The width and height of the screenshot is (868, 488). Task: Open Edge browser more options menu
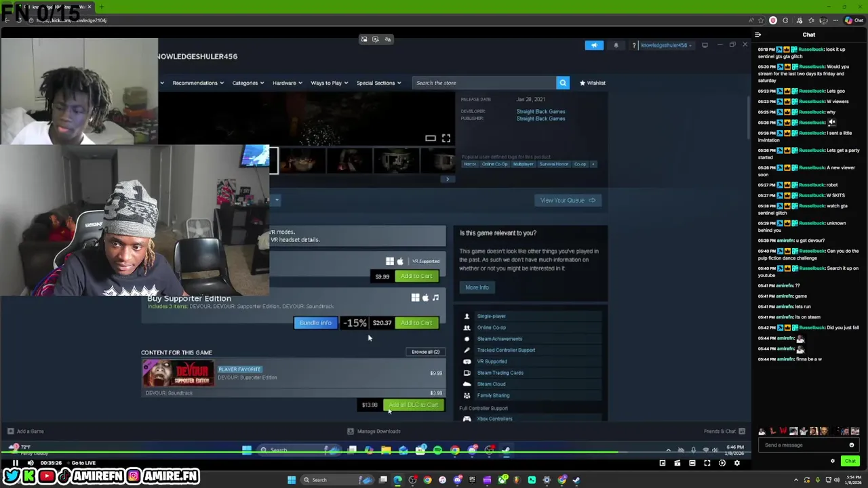(x=837, y=20)
